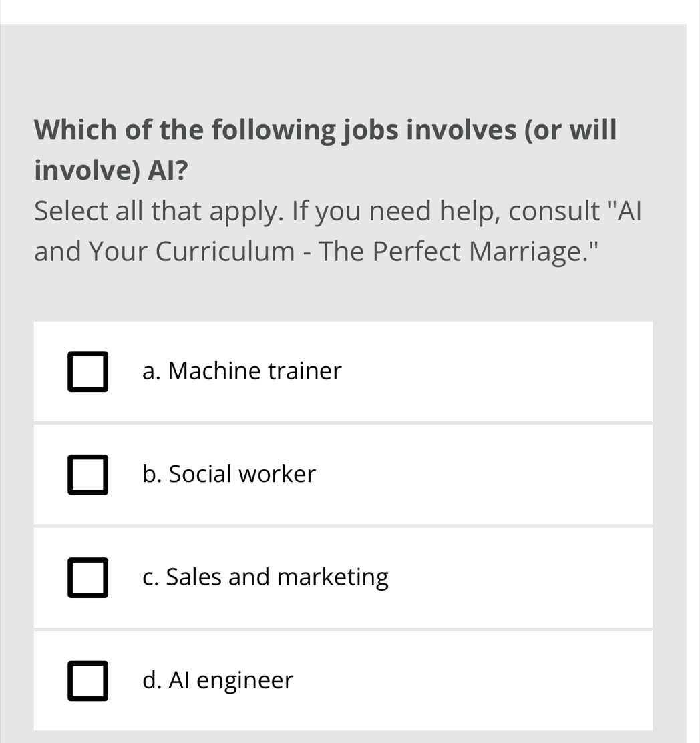Enable the Sales and marketing checkbox
700x743 pixels.
coord(87,577)
